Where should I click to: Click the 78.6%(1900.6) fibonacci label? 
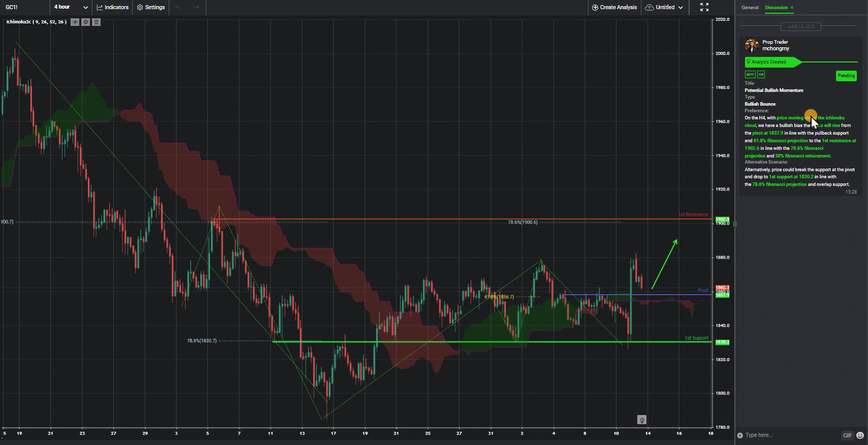[522, 222]
